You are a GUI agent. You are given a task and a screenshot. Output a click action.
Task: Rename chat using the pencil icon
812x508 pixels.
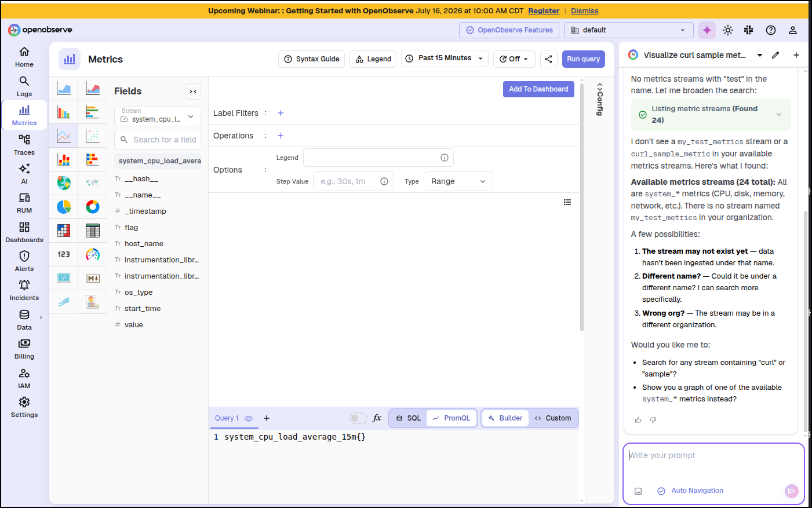[775, 55]
